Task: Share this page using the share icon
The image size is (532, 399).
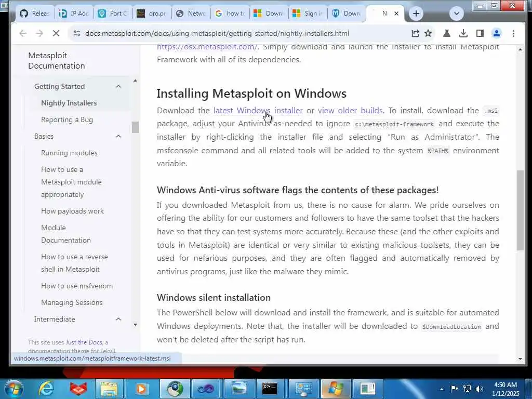Action: tap(415, 33)
